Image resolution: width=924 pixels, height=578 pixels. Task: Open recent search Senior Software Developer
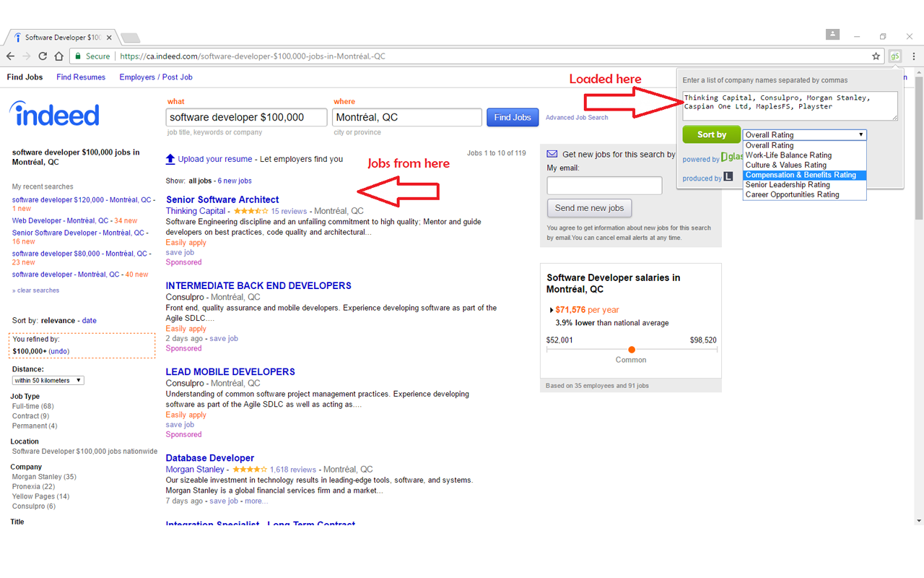(x=79, y=233)
